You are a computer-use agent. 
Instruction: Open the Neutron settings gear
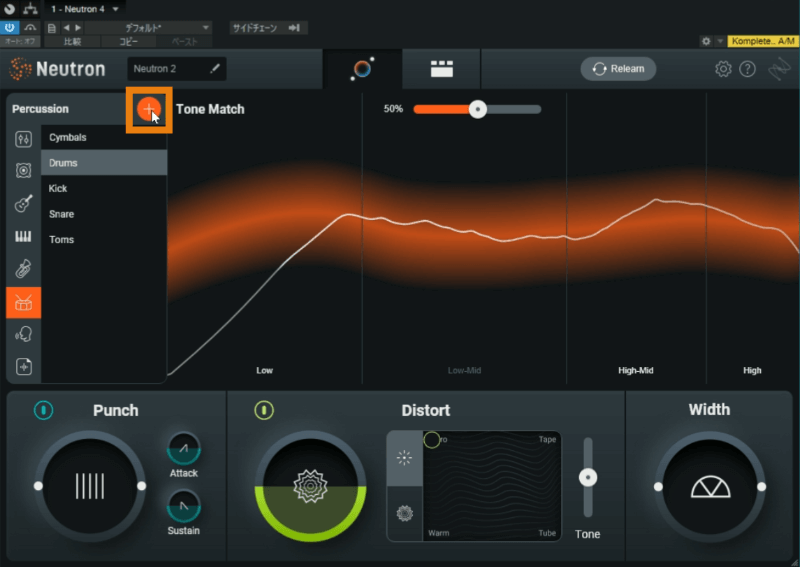coord(723,69)
